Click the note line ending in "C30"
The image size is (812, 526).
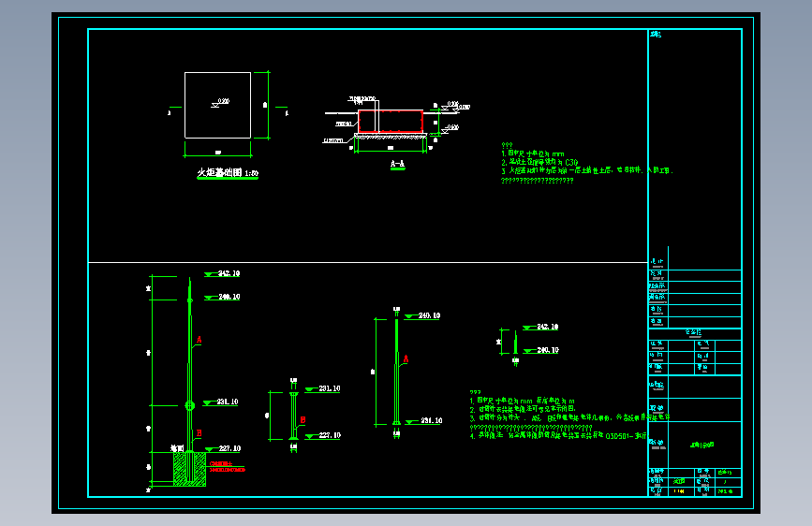539,162
